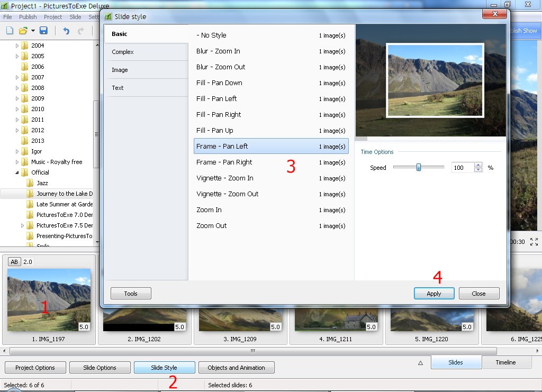Viewport: 542px width, 392px height.
Task: Click the horizontal slide list scrollbar
Action: click(253, 351)
